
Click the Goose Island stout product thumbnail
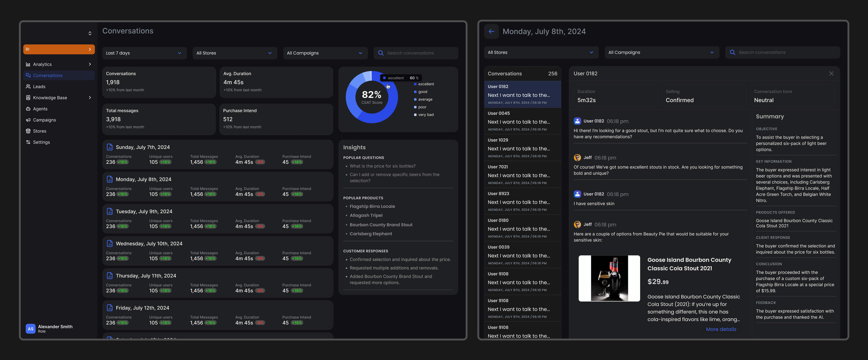[609, 278]
